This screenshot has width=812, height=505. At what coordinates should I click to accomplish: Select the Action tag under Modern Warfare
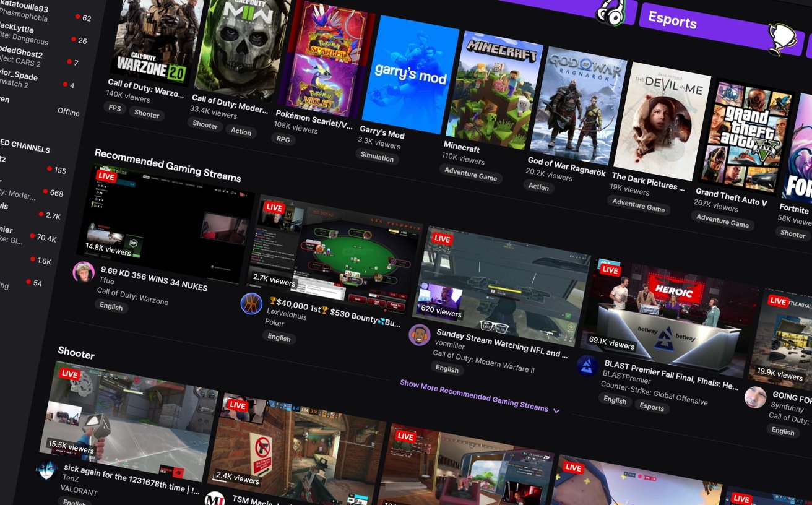click(241, 131)
